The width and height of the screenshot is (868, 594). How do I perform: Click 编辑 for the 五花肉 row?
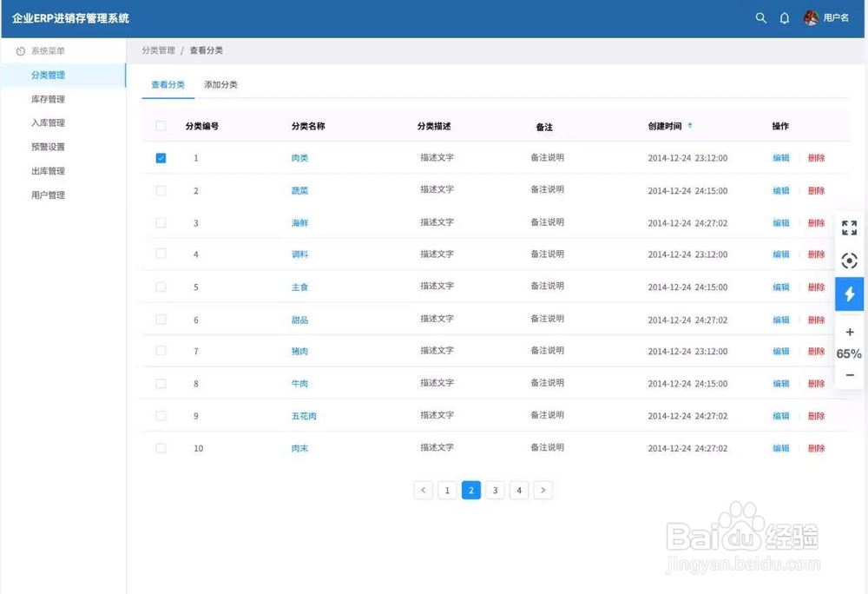click(x=781, y=416)
